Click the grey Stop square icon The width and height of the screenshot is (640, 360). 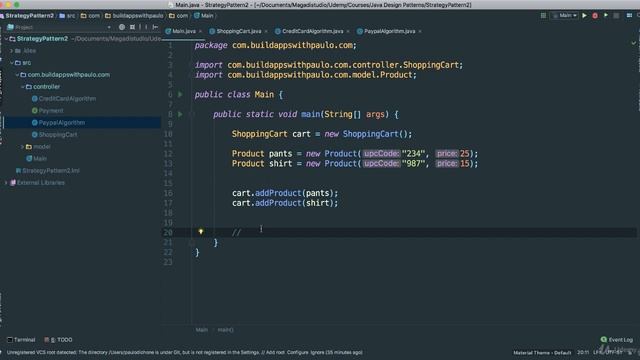(616, 16)
